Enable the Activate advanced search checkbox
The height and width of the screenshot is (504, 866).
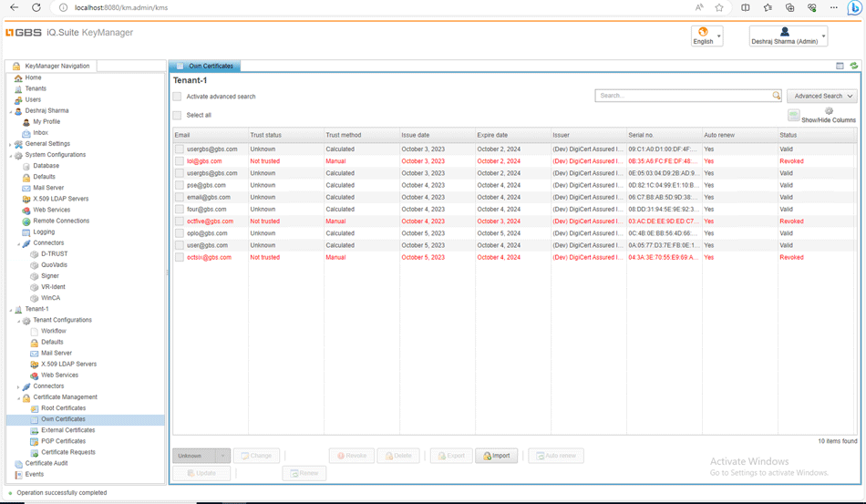coord(178,97)
